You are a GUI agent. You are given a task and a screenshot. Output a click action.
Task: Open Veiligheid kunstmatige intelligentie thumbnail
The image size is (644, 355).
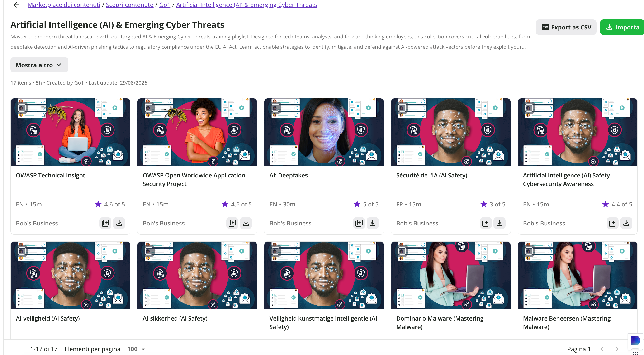[324, 275]
